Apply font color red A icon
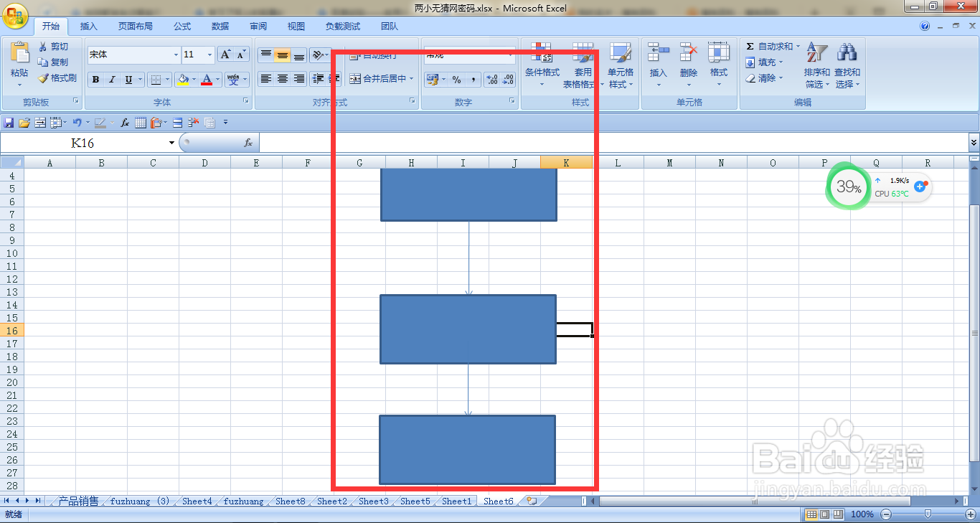Image resolution: width=980 pixels, height=523 pixels. click(x=207, y=79)
